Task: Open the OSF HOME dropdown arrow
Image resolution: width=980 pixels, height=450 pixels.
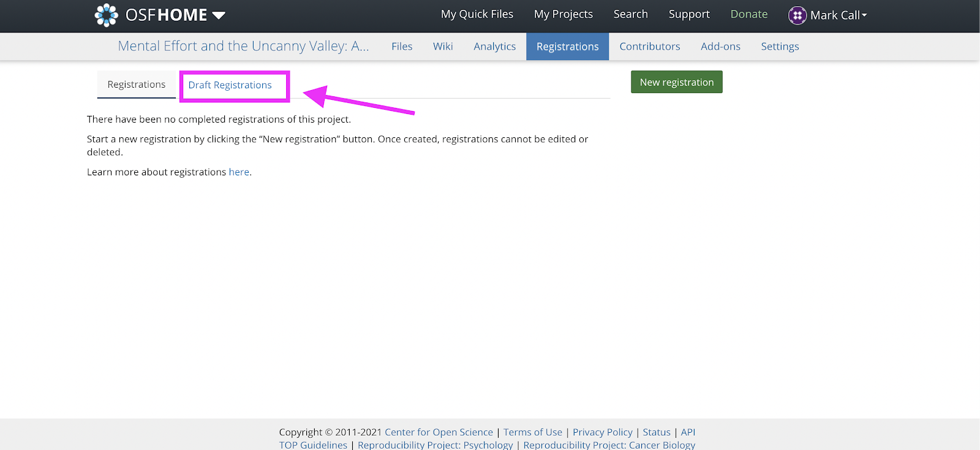Action: tap(219, 15)
